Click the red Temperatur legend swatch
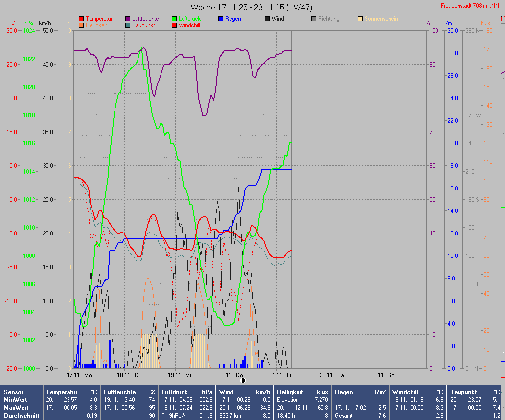Image resolution: width=505 pixels, height=420 pixels. pos(81,19)
